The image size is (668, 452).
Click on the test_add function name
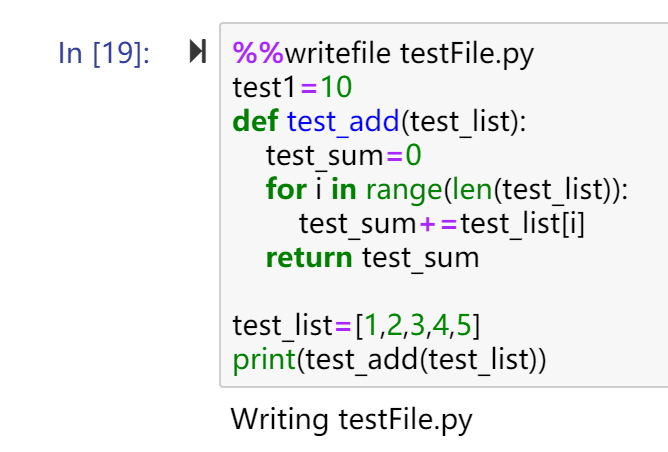point(343,122)
